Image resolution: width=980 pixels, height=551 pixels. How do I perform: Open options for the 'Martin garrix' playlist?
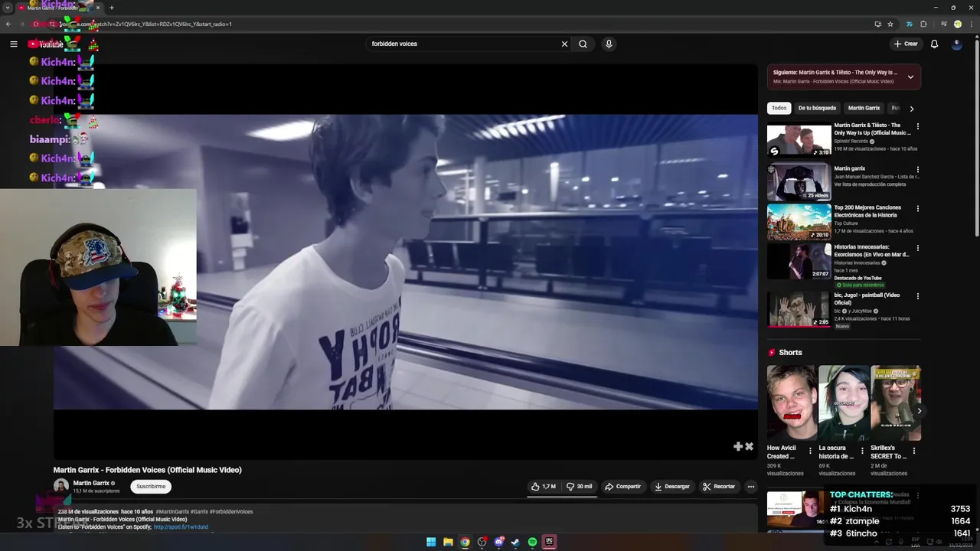click(x=917, y=170)
